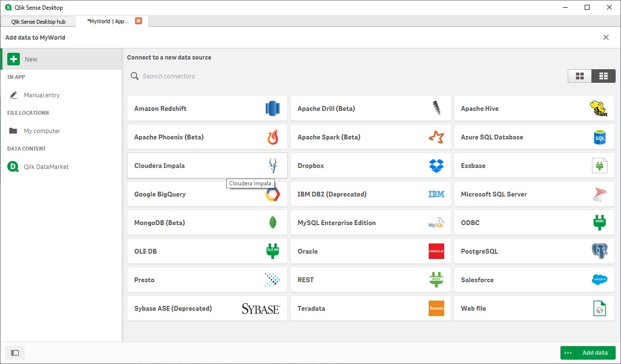This screenshot has height=364, width=621.
Task: Click the Apache Phoenix flame icon
Action: [273, 137]
